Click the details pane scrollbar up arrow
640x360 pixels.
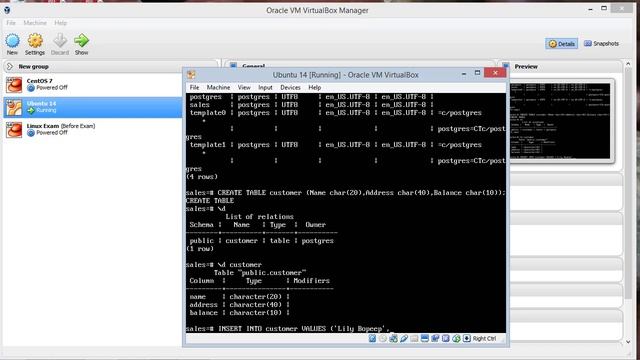point(628,64)
